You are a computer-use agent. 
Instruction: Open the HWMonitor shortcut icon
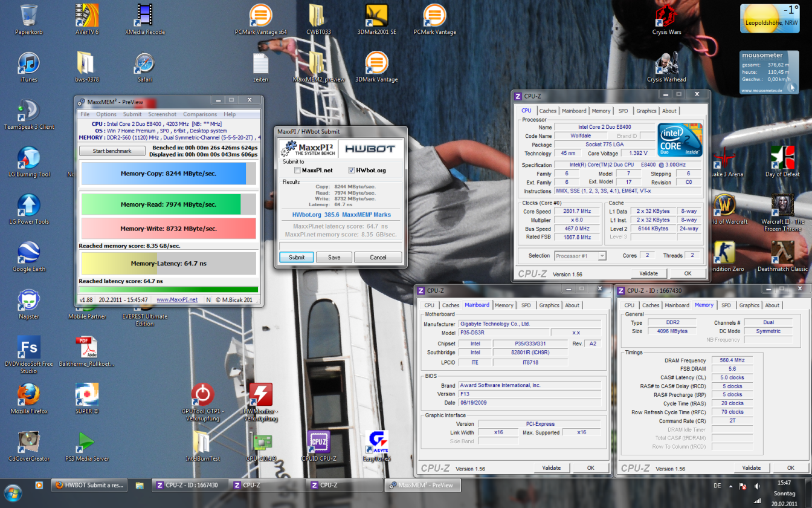(x=261, y=402)
